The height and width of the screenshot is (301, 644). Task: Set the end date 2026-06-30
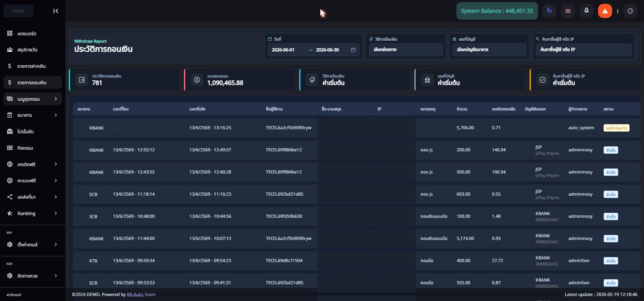327,50
